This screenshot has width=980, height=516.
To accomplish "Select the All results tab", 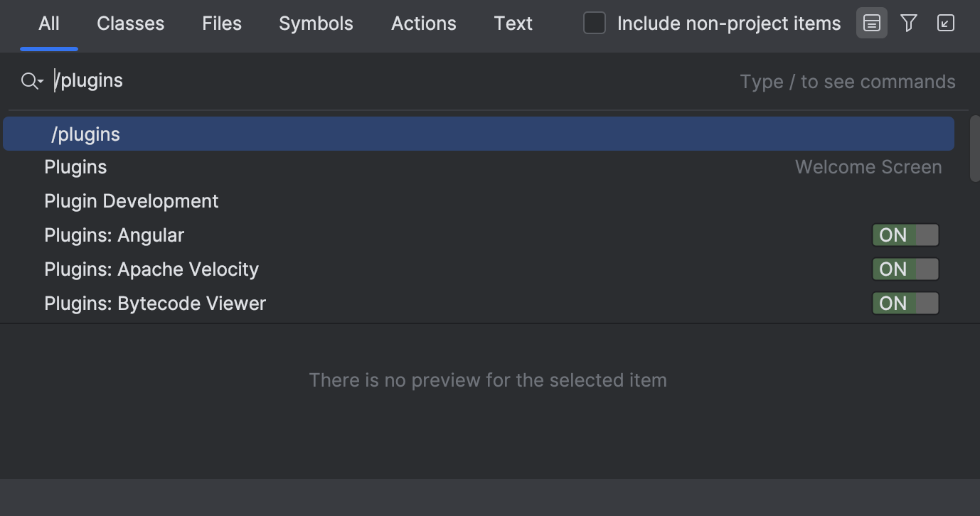I will [x=48, y=23].
